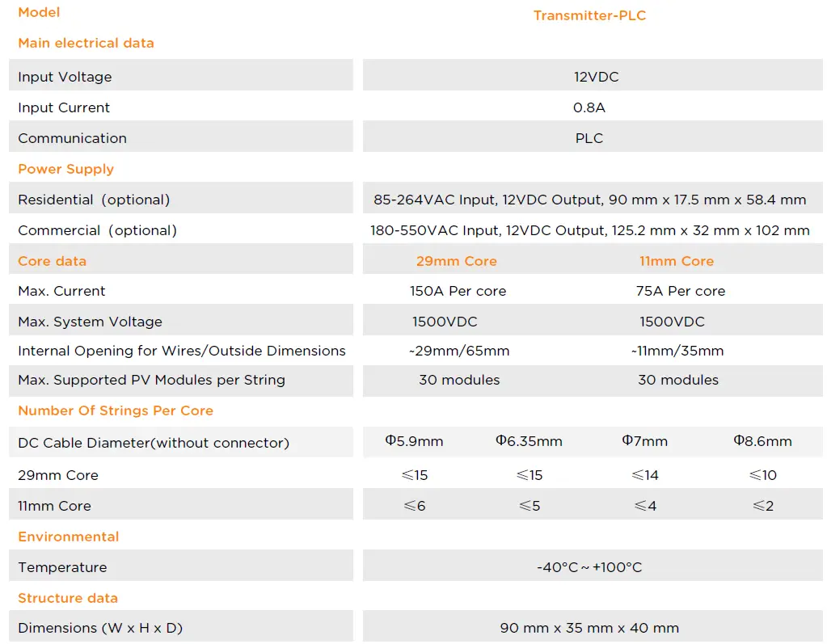Select the Max. System Voltage row label
This screenshot has width=827, height=644.
coord(90,322)
